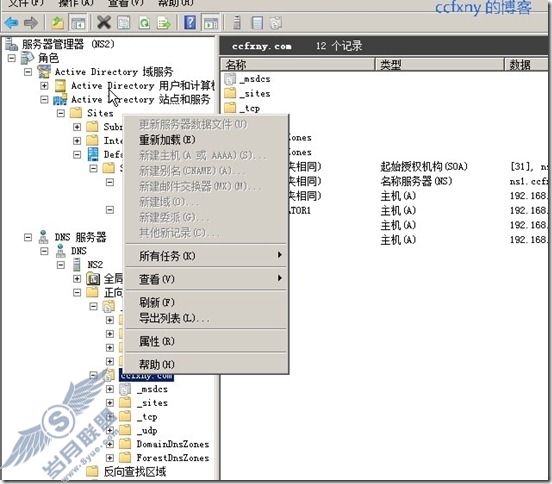The height and width of the screenshot is (484, 552).
Task: Expand the _tcp folder in DNS tree
Action: pos(110,417)
